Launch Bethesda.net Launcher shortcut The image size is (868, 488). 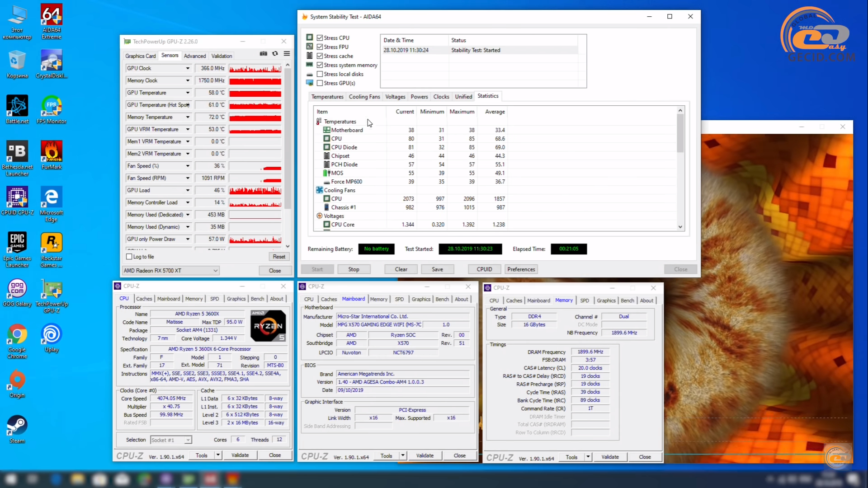pos(17,158)
